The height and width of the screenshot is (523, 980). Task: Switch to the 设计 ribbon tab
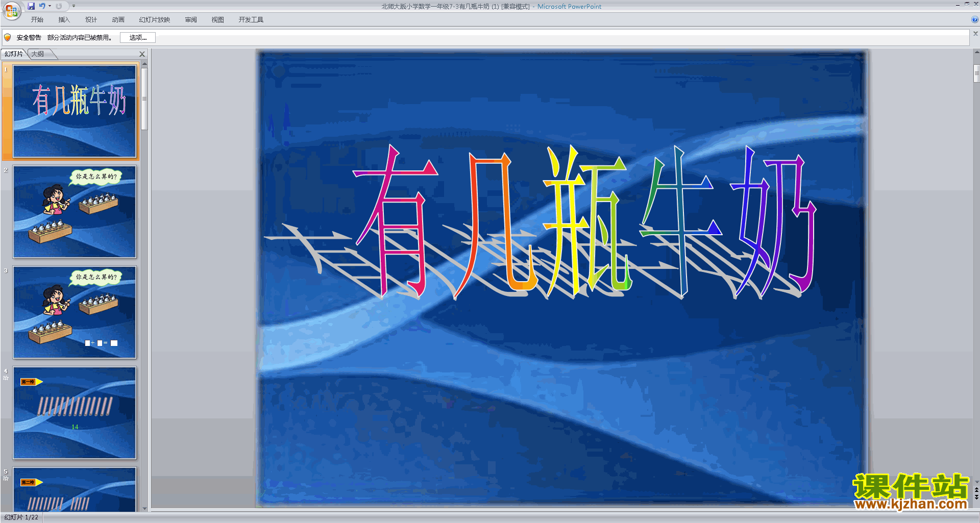pyautogui.click(x=91, y=20)
